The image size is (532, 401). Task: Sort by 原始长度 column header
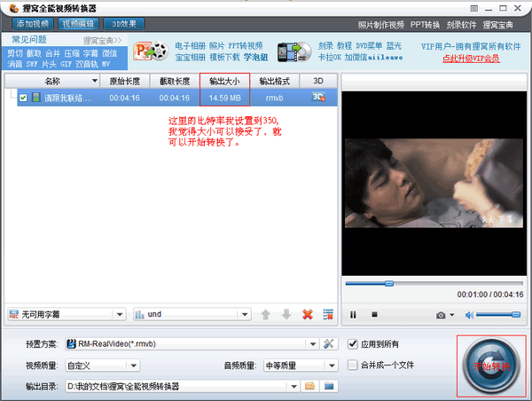(124, 81)
